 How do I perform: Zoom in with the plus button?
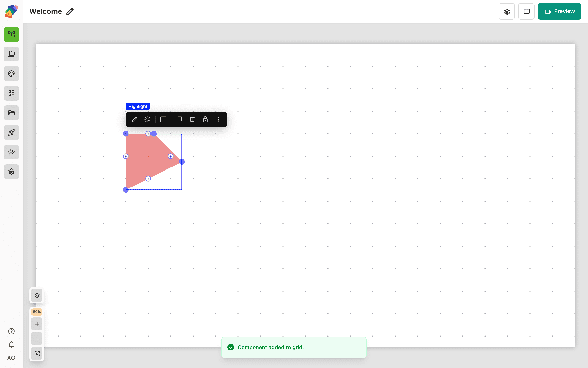37,324
